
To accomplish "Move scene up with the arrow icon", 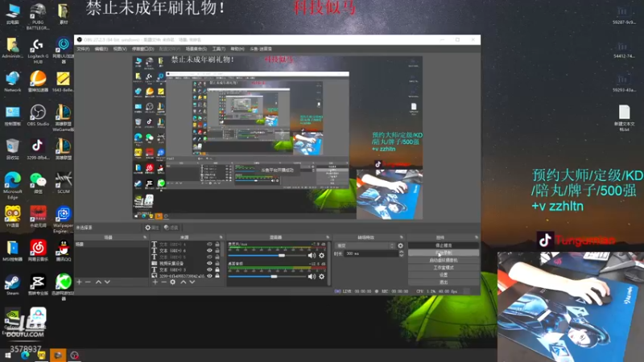I will click(x=98, y=282).
